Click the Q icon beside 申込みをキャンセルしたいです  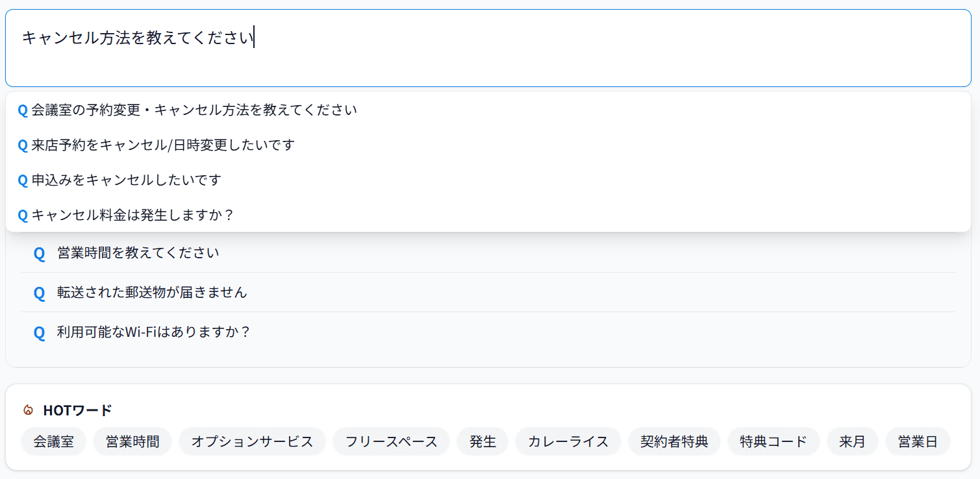(x=23, y=180)
